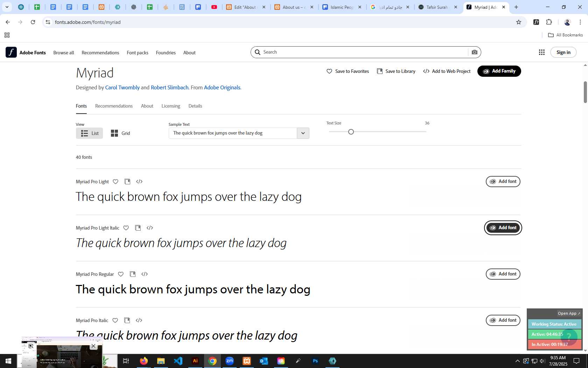The width and height of the screenshot is (588, 368).
Task: Open visual search camera icon
Action: [475, 52]
